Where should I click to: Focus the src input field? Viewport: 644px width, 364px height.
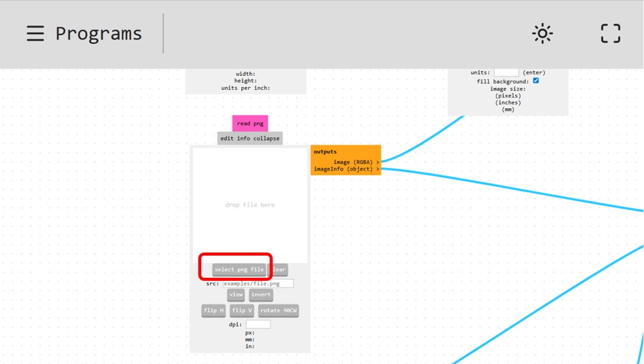point(258,283)
